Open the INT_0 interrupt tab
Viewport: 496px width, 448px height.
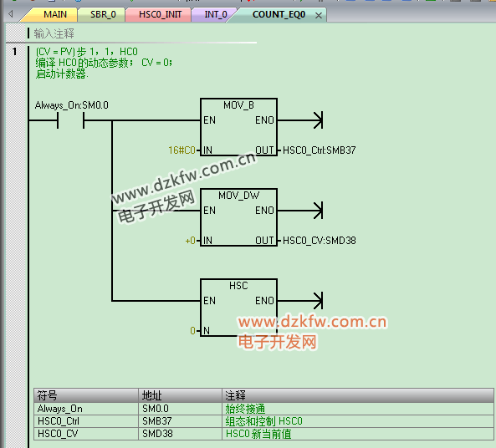(216, 14)
